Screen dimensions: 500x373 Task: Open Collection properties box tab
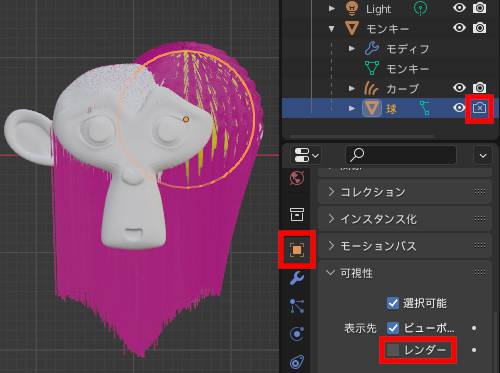296,214
